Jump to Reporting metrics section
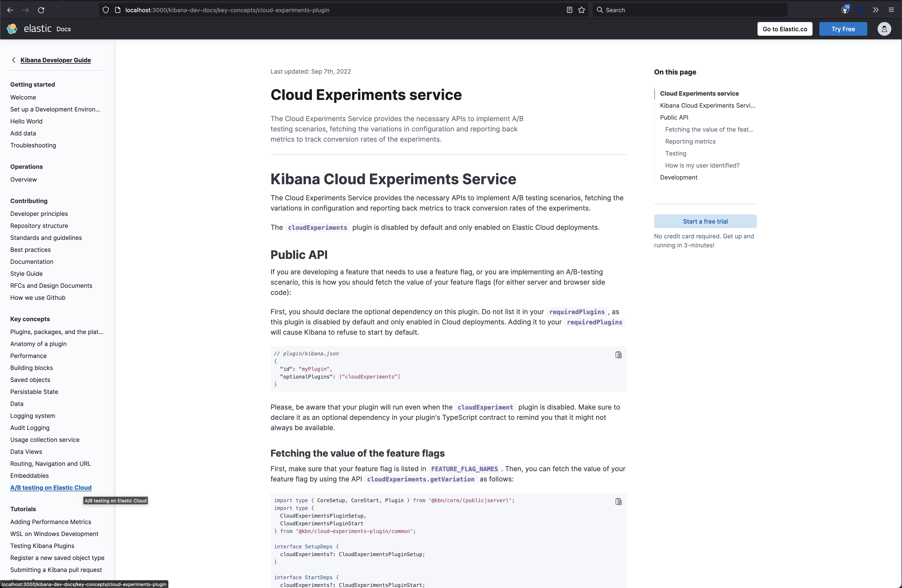This screenshot has height=588, width=902. (x=690, y=141)
